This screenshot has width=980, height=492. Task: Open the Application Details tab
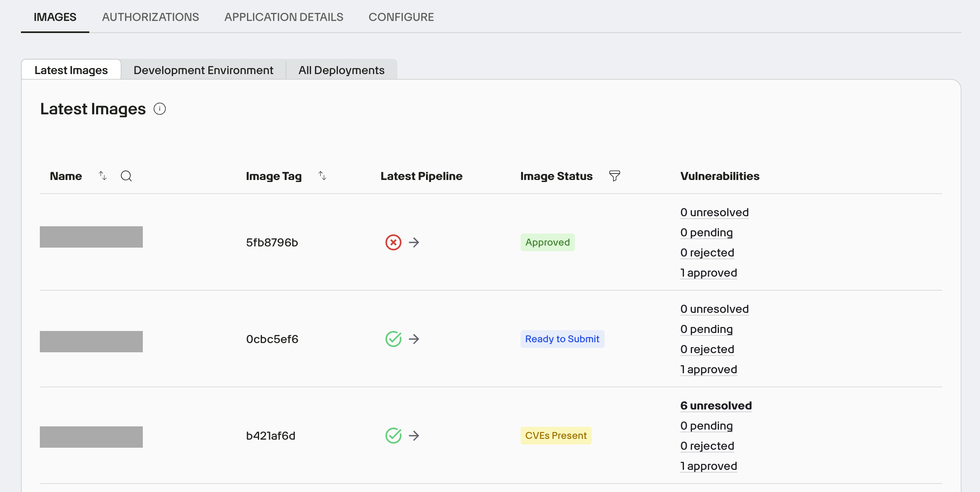284,17
